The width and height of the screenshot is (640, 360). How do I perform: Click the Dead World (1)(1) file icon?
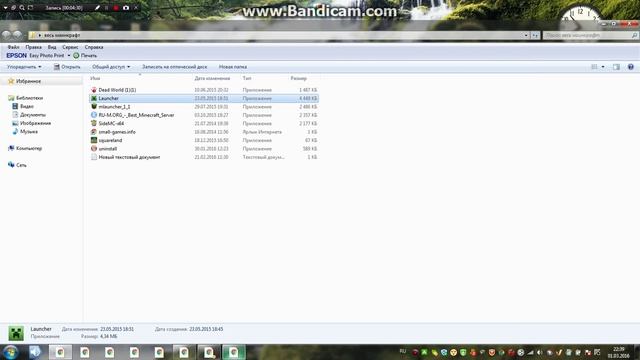(94, 90)
